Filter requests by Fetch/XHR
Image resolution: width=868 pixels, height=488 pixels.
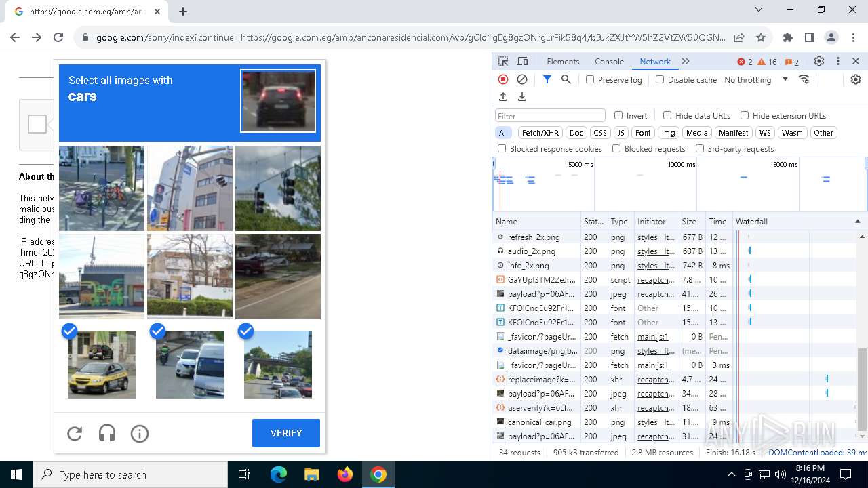[540, 133]
